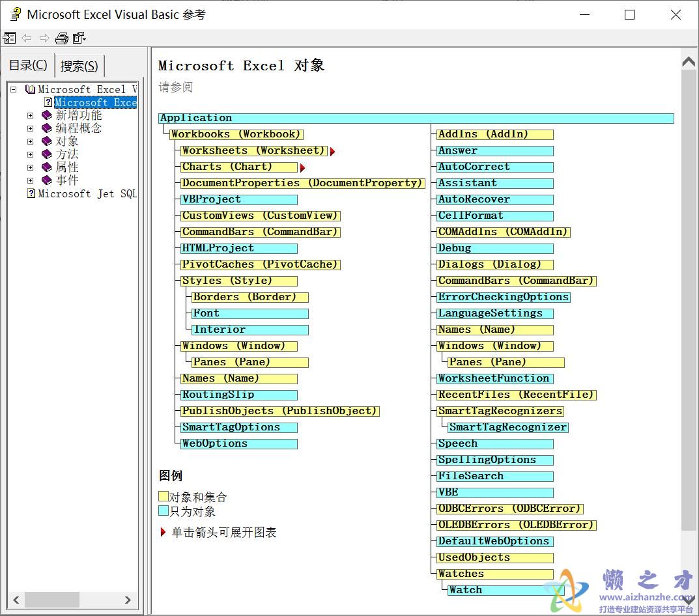Open the Microsoft Jet SQL topic
Viewport: 699px width, 616px height.
[x=87, y=193]
